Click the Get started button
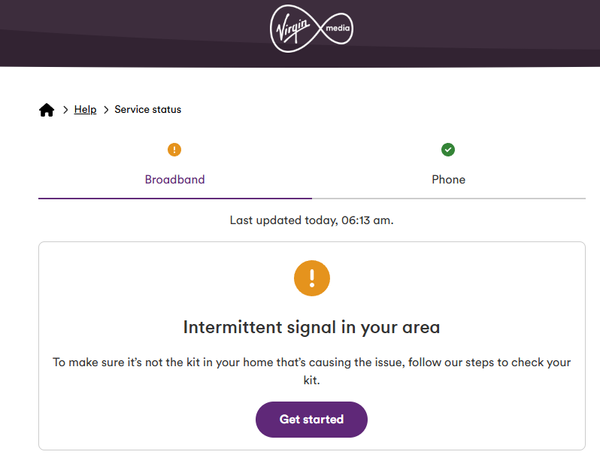600x464 pixels. 311,419
